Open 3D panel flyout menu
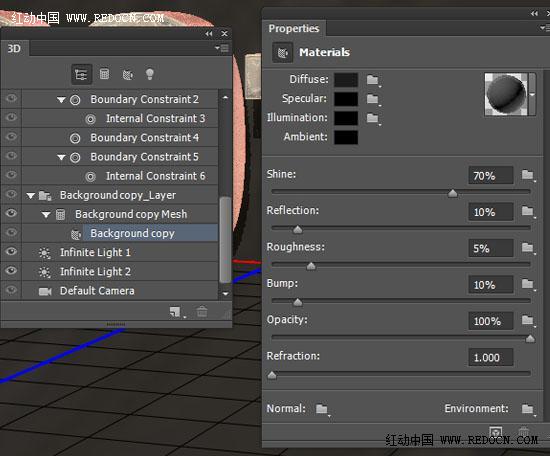This screenshot has width=550, height=456. click(222, 48)
